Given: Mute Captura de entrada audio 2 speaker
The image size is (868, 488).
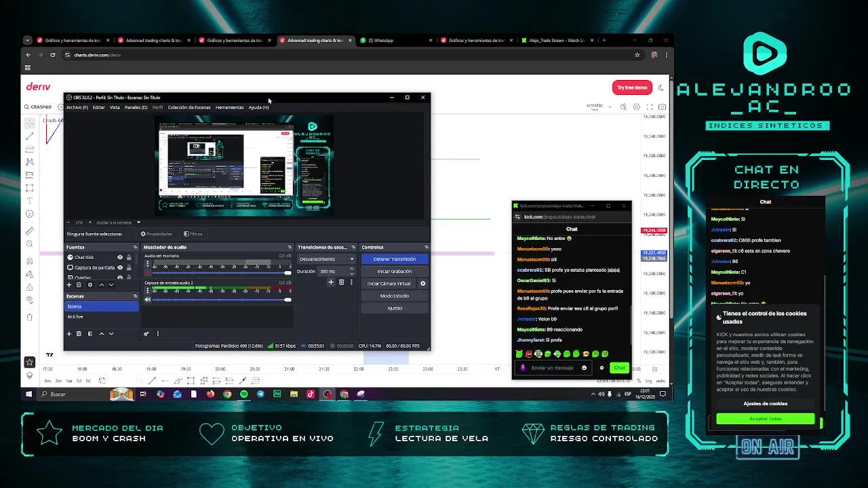Looking at the screenshot, I should 147,299.
